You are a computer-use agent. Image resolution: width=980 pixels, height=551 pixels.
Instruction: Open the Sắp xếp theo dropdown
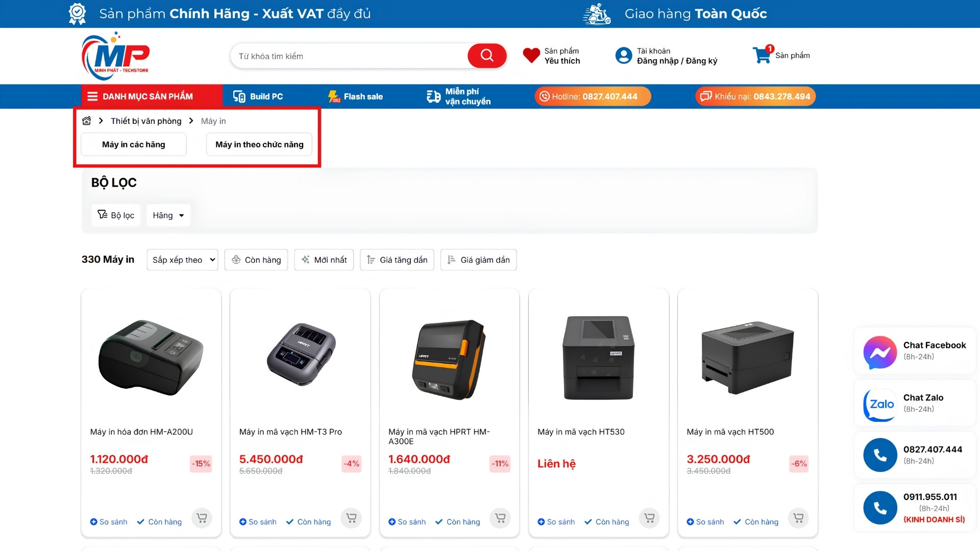[182, 260]
